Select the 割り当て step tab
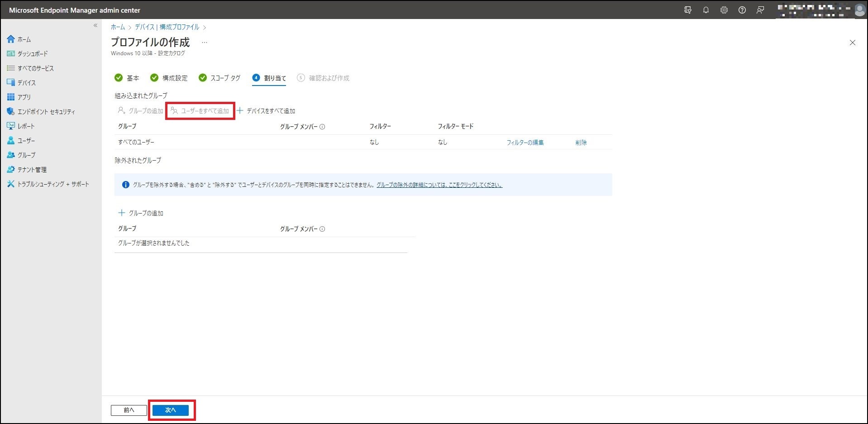The height and width of the screenshot is (424, 868). point(269,78)
